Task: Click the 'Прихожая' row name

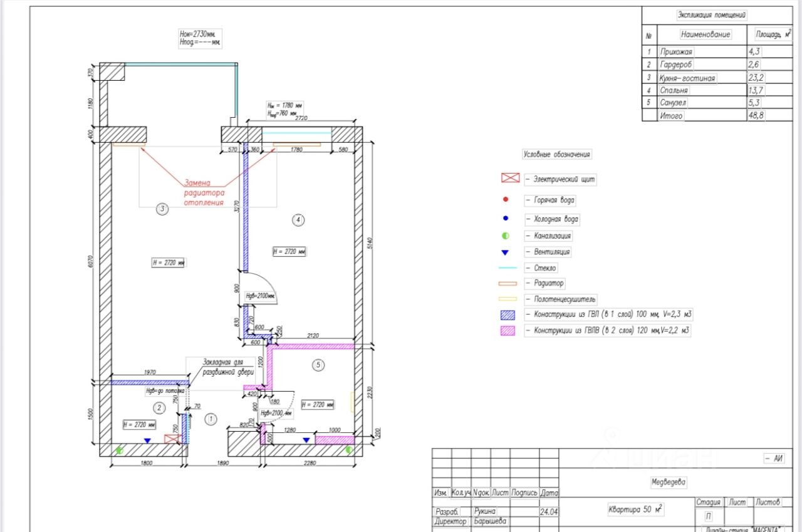Action: click(x=676, y=52)
